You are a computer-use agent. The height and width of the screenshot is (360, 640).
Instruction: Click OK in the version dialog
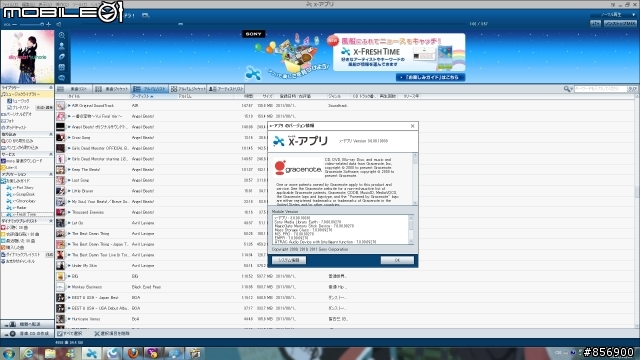[397, 260]
